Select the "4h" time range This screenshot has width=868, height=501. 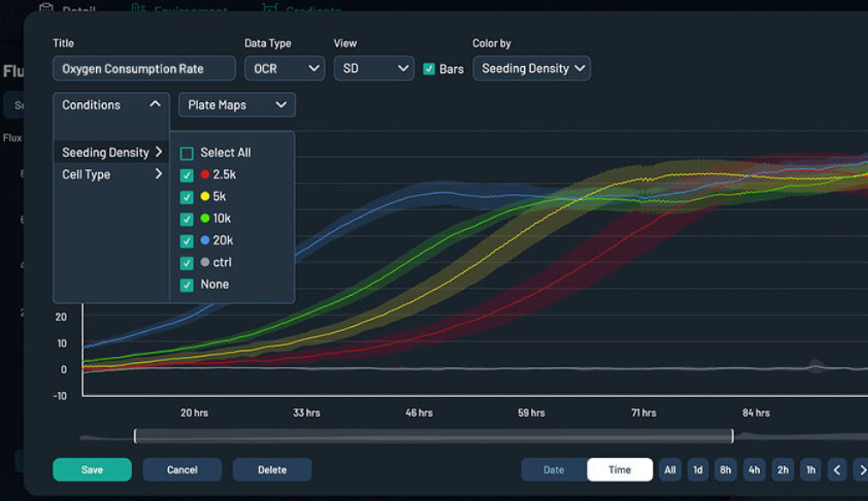coord(754,469)
